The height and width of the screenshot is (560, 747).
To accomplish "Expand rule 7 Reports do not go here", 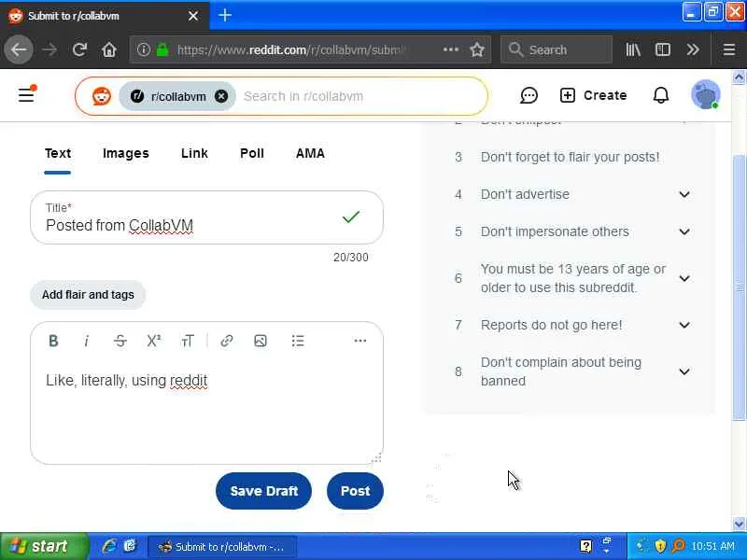I will coord(684,325).
